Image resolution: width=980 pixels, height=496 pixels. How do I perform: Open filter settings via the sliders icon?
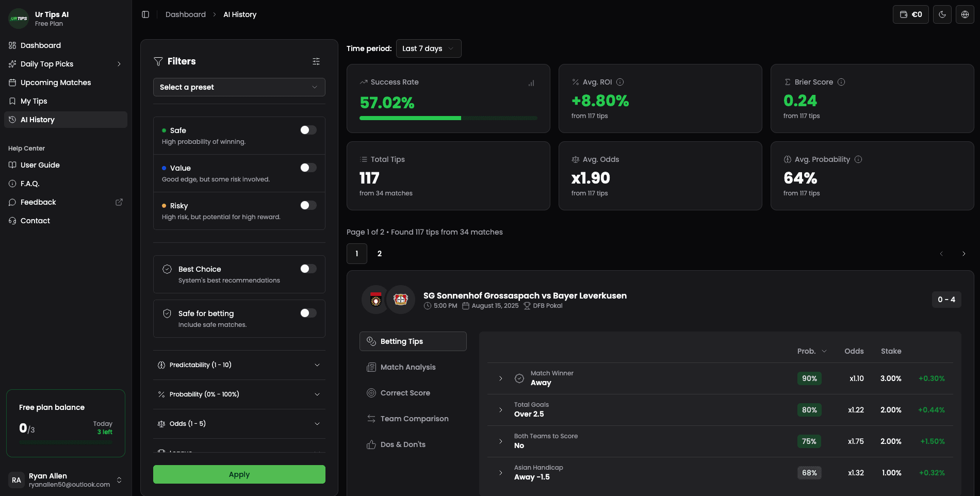316,61
